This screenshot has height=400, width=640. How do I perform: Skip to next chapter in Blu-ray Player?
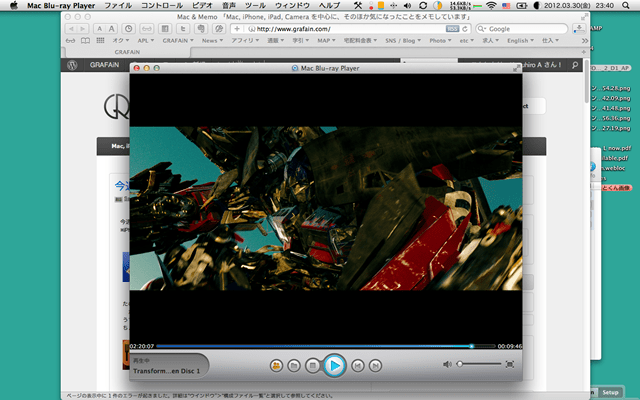[375, 365]
